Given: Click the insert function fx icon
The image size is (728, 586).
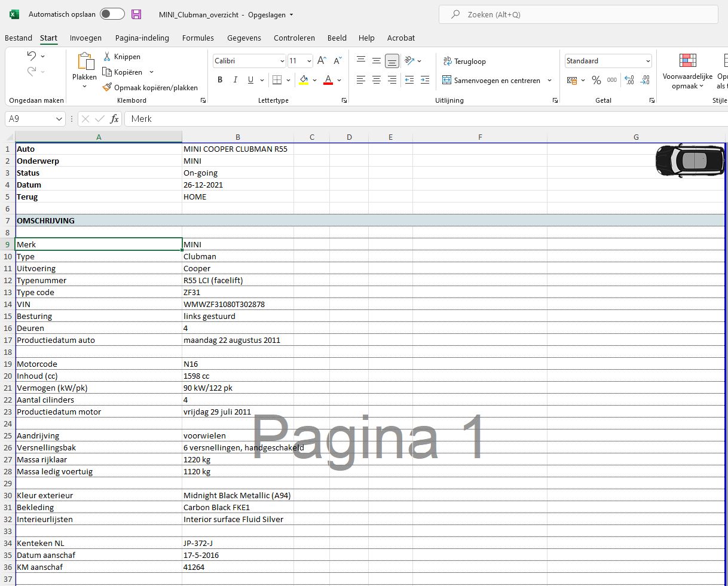Looking at the screenshot, I should pyautogui.click(x=115, y=119).
